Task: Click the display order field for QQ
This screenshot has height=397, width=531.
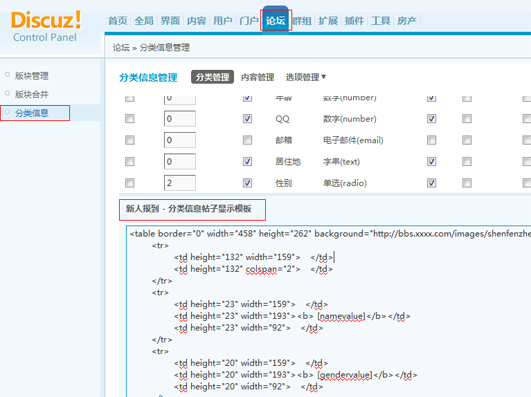Action: [180, 119]
